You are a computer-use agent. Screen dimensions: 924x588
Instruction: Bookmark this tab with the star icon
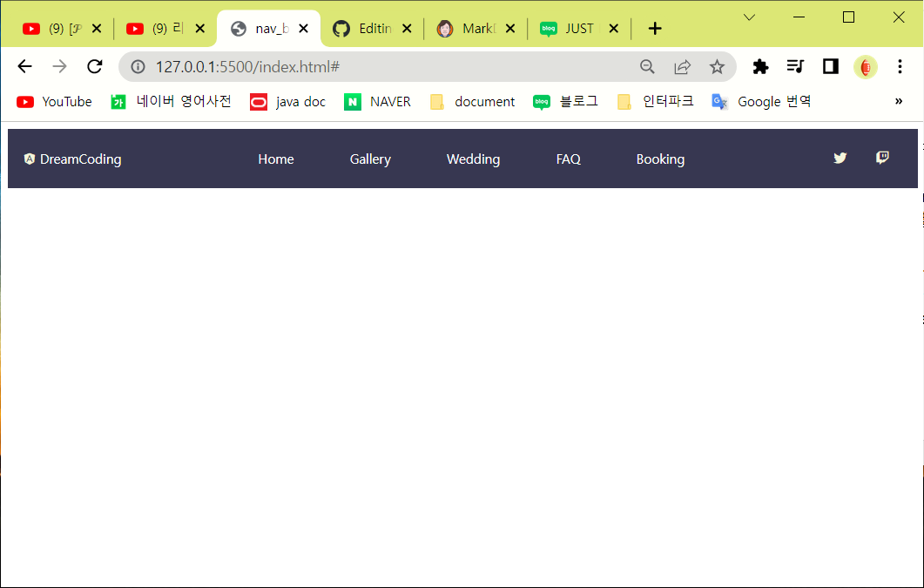tap(717, 66)
